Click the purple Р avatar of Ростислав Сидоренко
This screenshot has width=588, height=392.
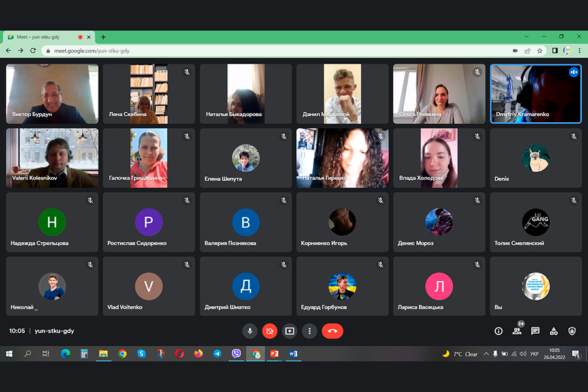click(x=149, y=222)
